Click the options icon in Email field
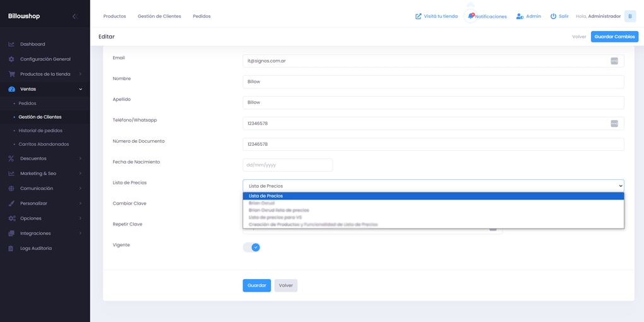Image resolution: width=644 pixels, height=322 pixels. pyautogui.click(x=614, y=61)
